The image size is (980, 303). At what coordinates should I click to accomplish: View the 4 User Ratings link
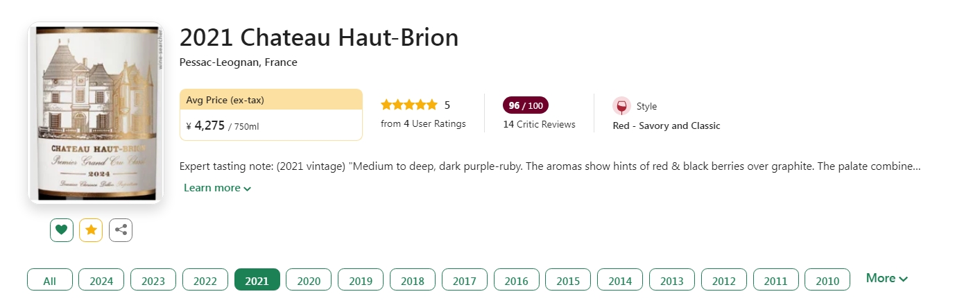(x=423, y=124)
